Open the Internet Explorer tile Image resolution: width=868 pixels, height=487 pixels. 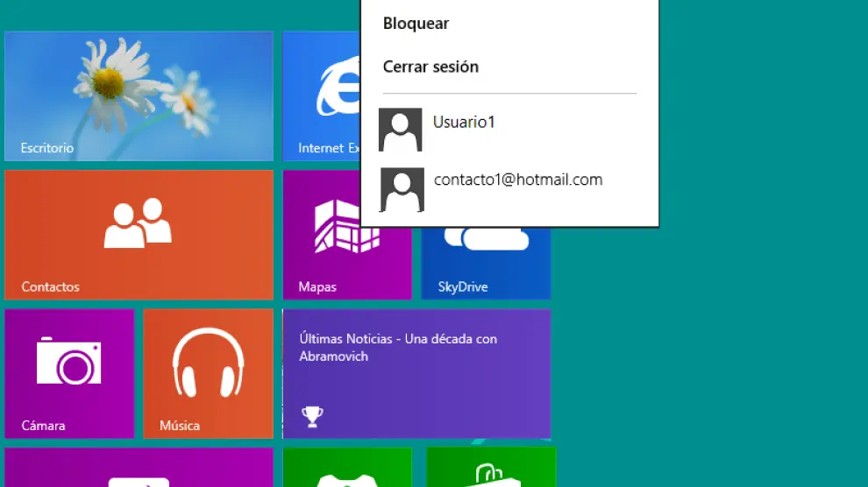coord(321,96)
